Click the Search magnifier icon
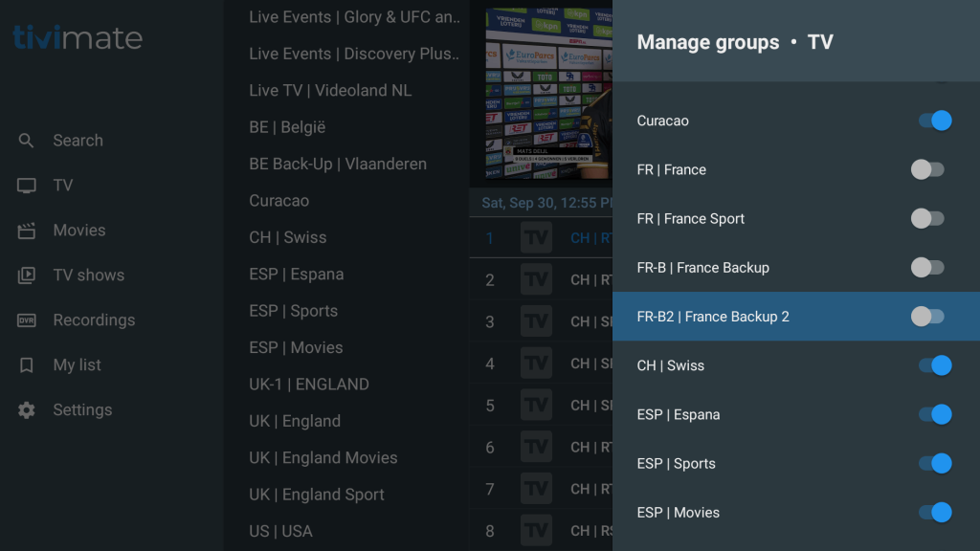The image size is (980, 551). [27, 141]
